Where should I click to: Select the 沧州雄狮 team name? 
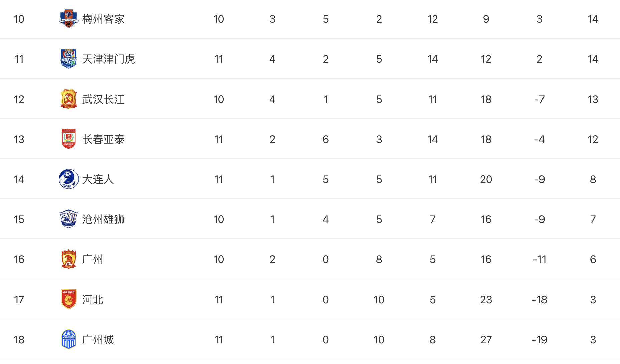tap(103, 219)
